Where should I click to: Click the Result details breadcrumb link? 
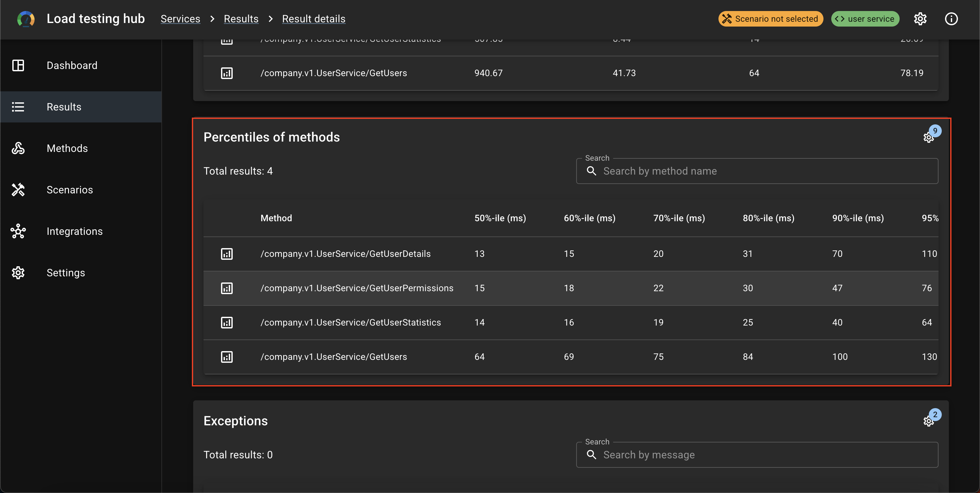tap(314, 19)
